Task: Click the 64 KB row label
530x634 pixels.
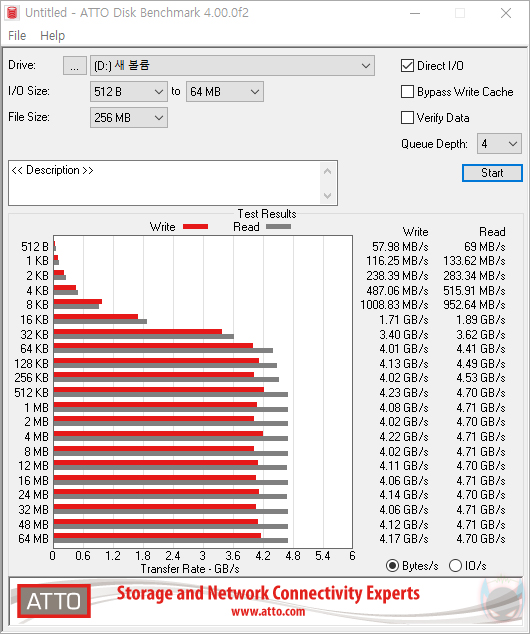Action: click(x=34, y=349)
